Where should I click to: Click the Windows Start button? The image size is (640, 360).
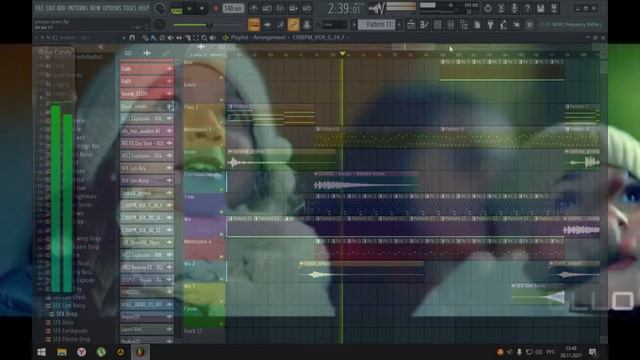[x=42, y=352]
